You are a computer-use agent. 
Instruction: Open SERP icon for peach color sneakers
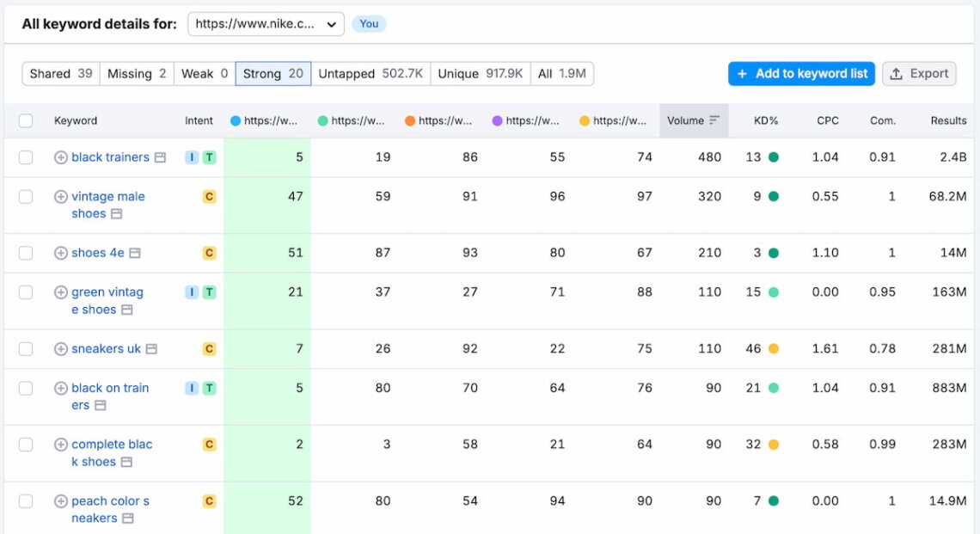tap(127, 519)
